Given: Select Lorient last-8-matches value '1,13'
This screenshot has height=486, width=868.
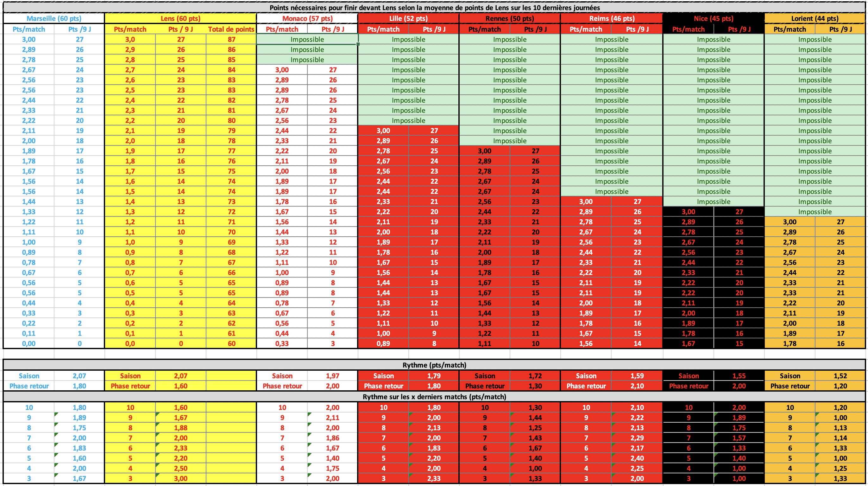Looking at the screenshot, I should tap(840, 428).
